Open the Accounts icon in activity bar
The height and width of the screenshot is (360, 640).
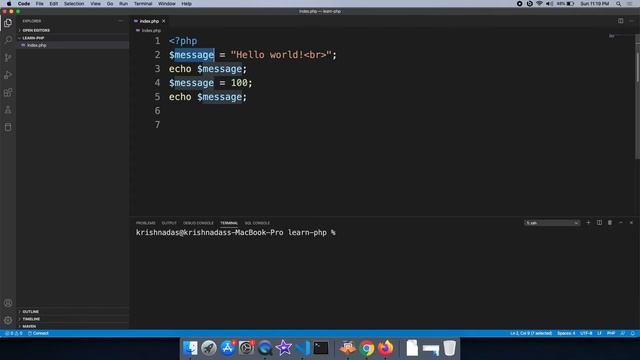click(8, 303)
